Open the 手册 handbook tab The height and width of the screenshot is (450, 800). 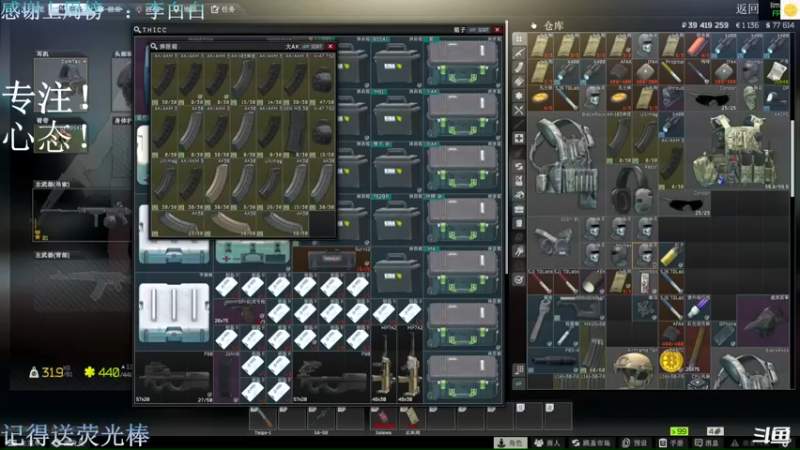click(672, 443)
